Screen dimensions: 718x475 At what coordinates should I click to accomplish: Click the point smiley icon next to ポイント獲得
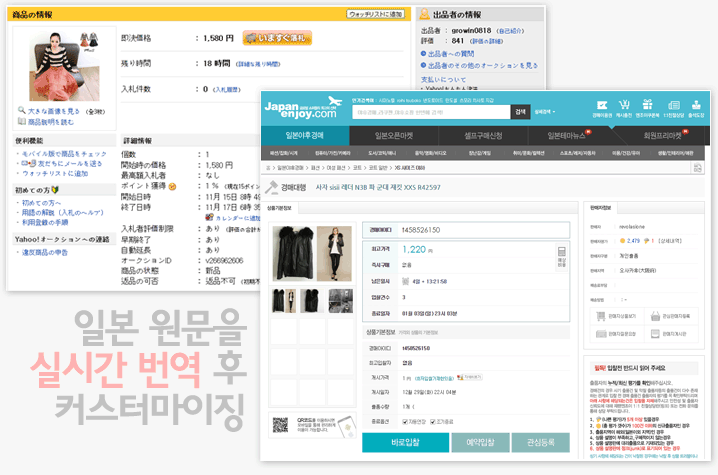tap(172, 186)
